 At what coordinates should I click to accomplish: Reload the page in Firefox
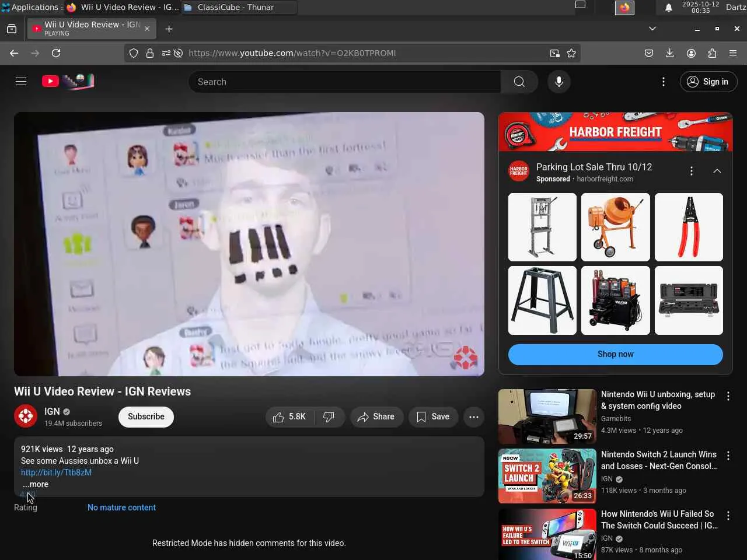[56, 53]
